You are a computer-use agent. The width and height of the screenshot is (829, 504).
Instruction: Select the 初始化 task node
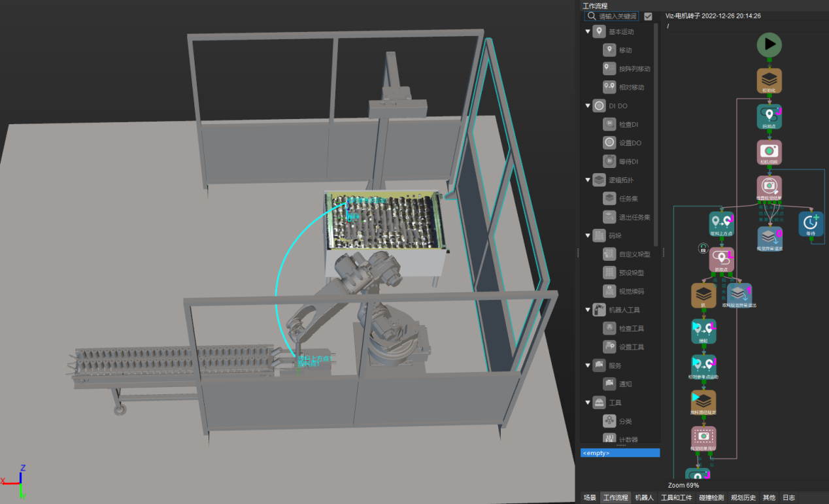[770, 80]
